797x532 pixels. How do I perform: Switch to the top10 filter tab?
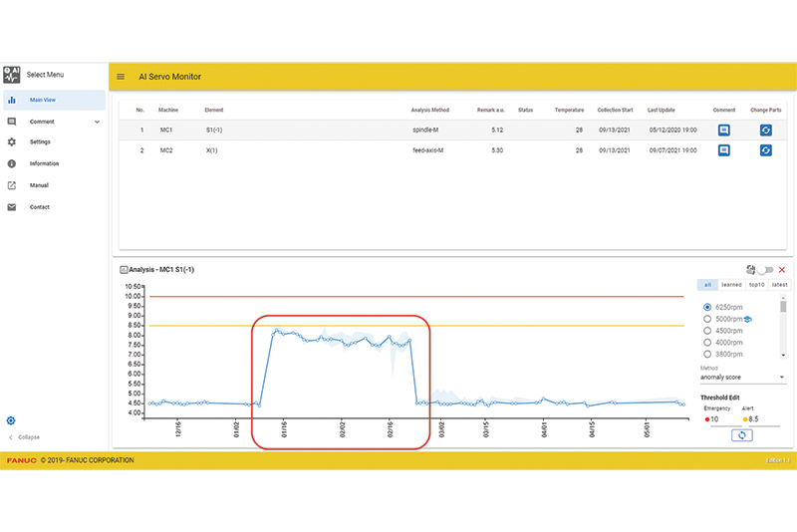point(756,285)
